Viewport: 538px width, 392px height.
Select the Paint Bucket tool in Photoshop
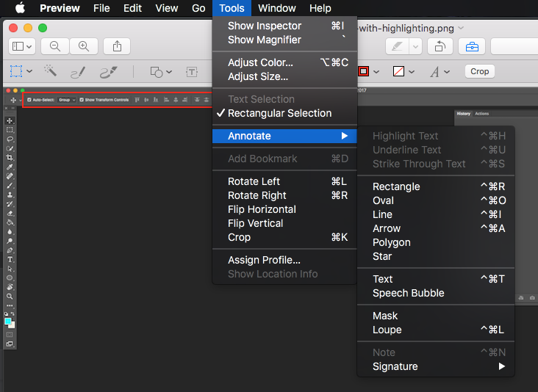10,222
